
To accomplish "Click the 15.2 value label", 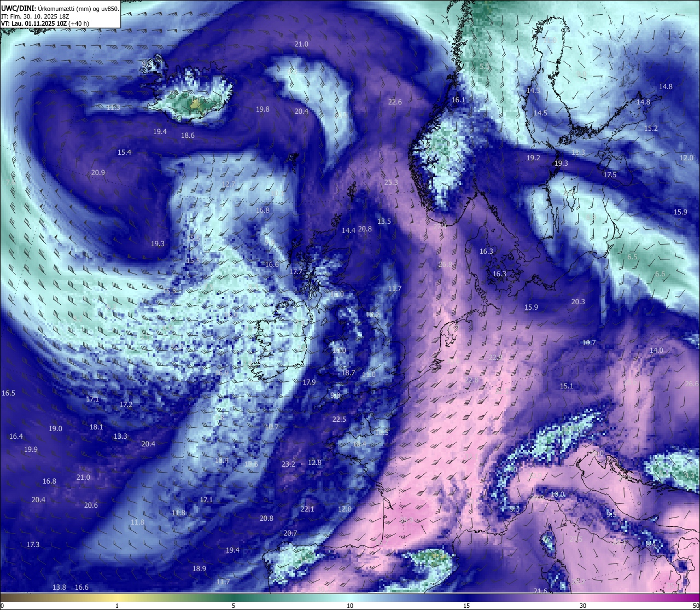I will coord(651,128).
